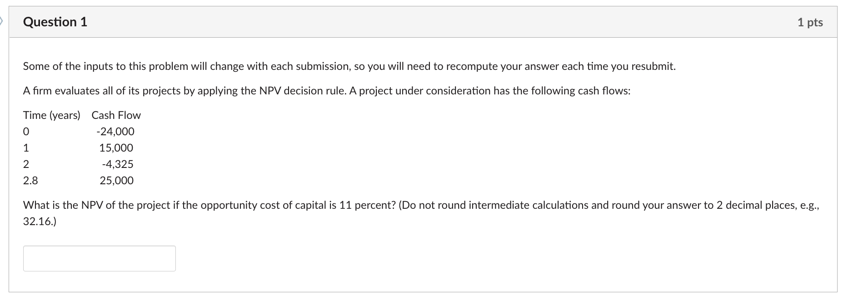Select the 25,000 cash flow value
The width and height of the screenshot is (868, 305).
[116, 180]
